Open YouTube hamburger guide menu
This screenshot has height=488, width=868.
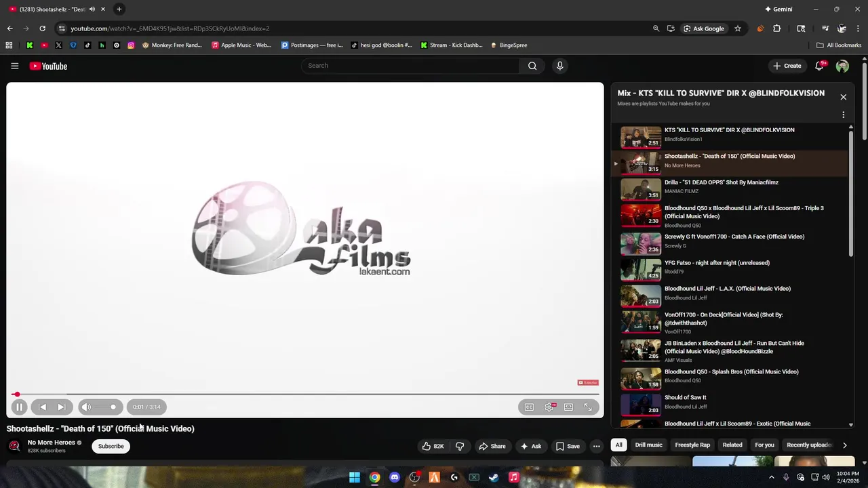click(x=14, y=66)
